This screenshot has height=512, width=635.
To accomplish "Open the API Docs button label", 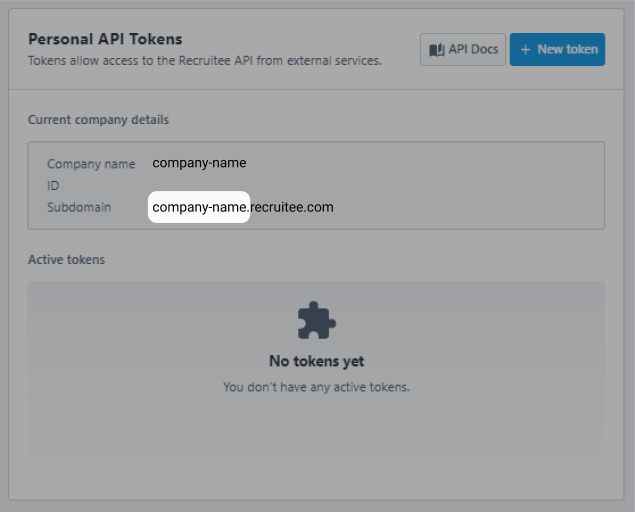I will pyautogui.click(x=473, y=49).
